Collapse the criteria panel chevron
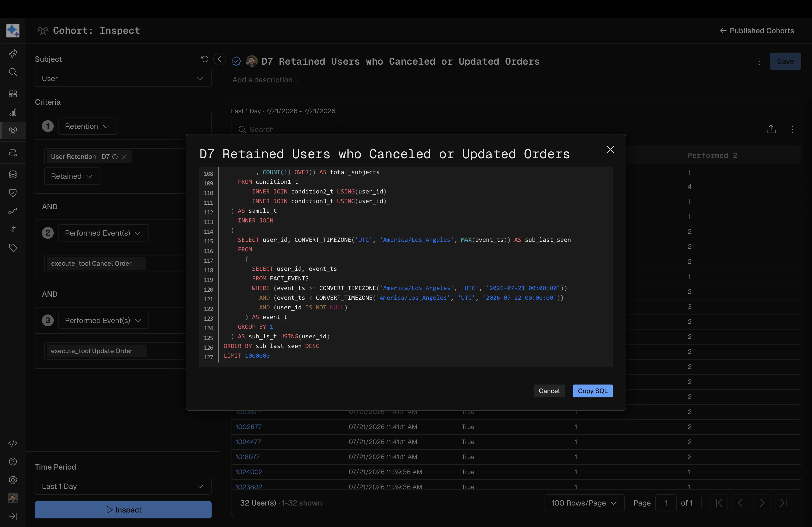Viewport: 812px width, 527px height. (x=219, y=59)
